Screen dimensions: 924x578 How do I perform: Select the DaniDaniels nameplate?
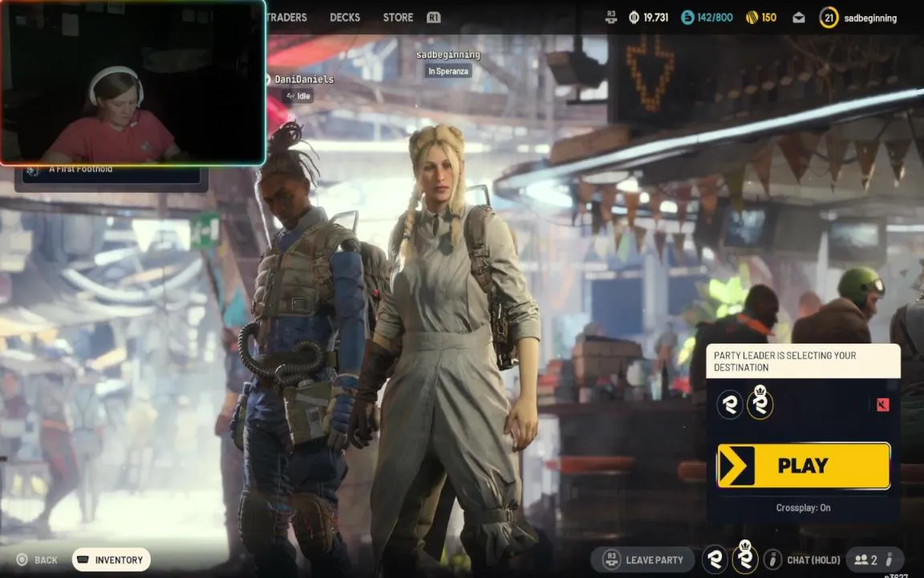coord(303,79)
